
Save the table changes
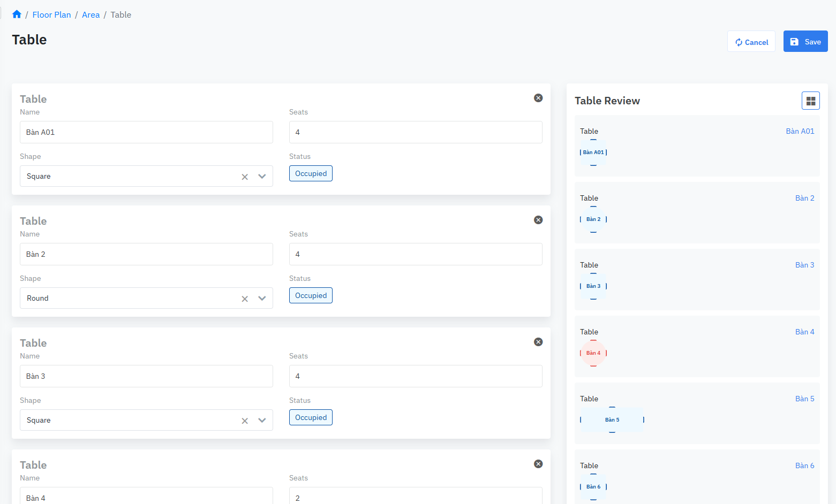click(x=805, y=42)
